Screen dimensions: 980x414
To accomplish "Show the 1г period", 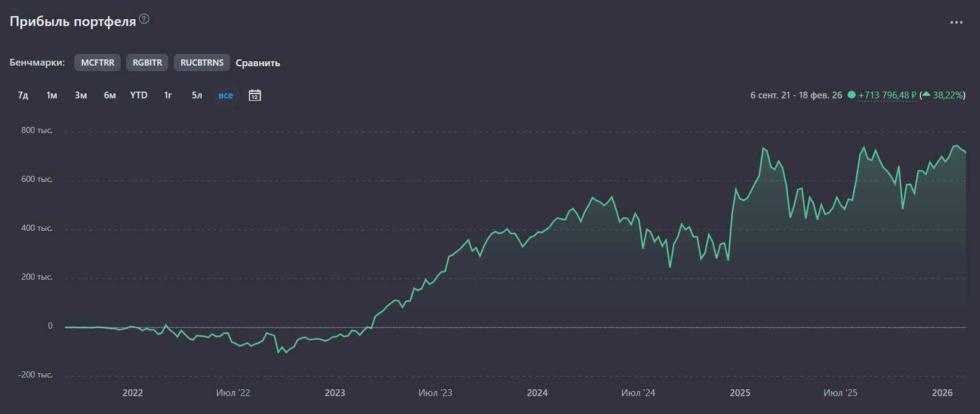I will (168, 95).
